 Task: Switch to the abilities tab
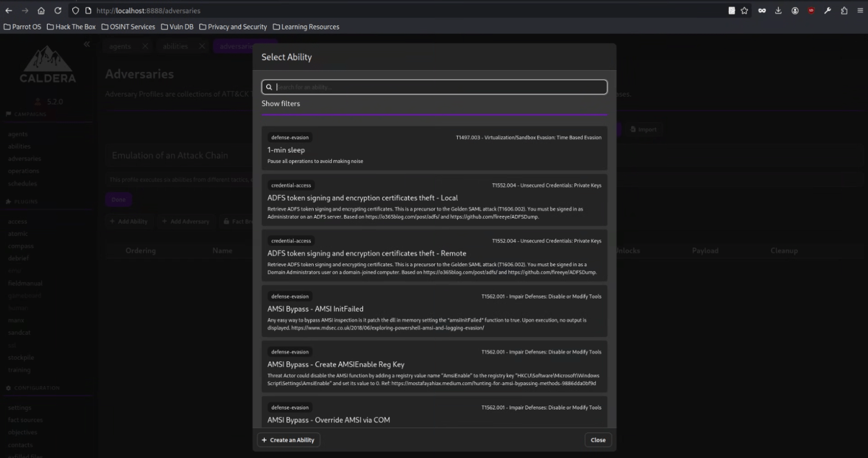[x=175, y=46]
